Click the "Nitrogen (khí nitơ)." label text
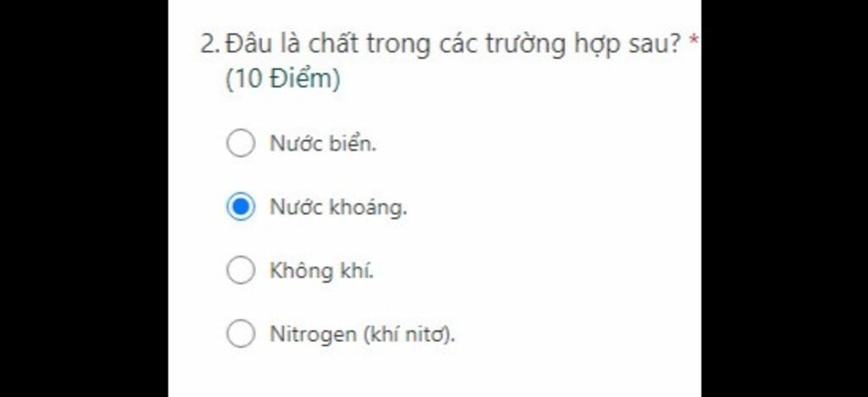 coord(362,334)
